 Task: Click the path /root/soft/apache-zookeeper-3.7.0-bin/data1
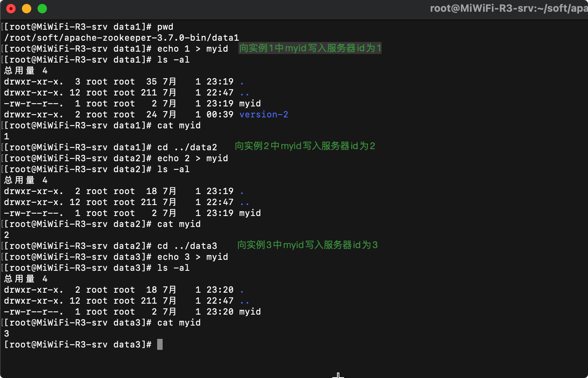121,38
